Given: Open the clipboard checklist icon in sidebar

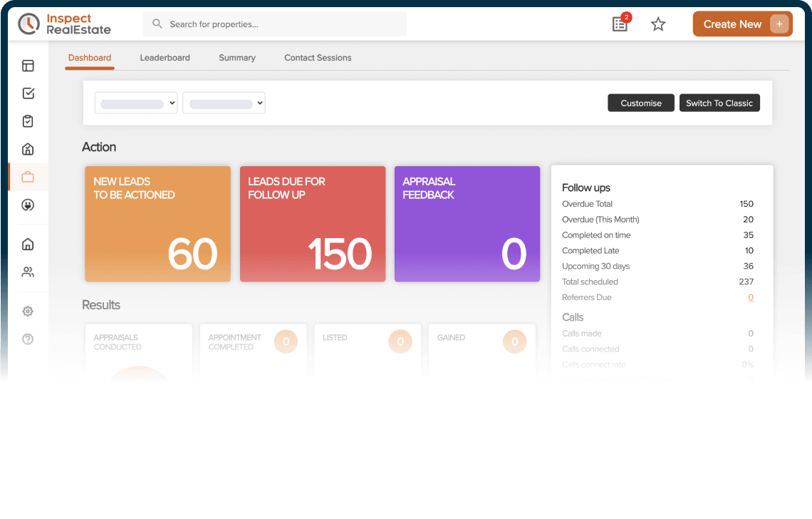Looking at the screenshot, I should [28, 121].
